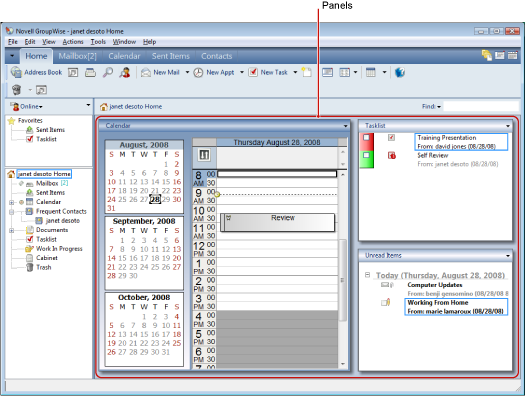Check the Training Presentation task checkbox
The height and width of the screenshot is (396, 525).
[366, 137]
